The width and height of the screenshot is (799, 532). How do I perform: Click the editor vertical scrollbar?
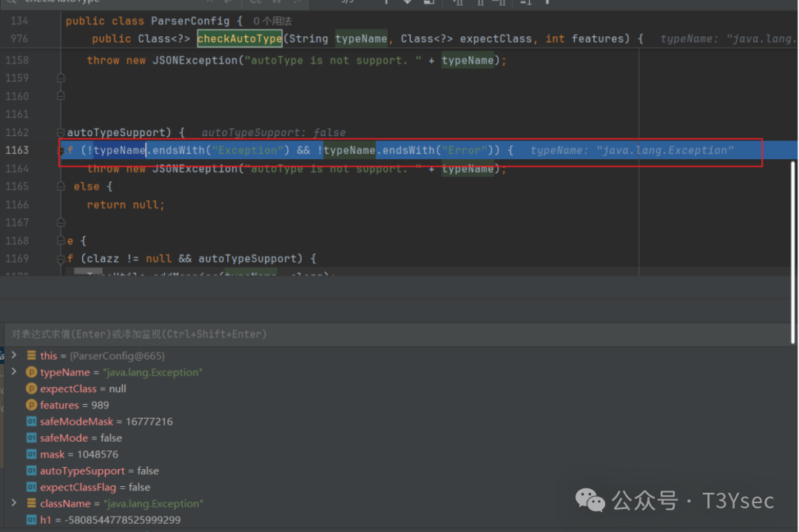click(793, 215)
